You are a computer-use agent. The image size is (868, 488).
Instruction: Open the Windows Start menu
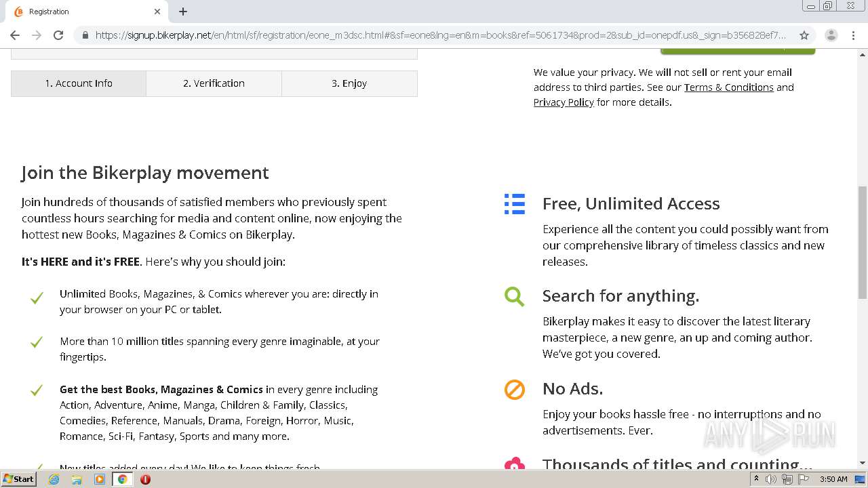pyautogui.click(x=19, y=479)
